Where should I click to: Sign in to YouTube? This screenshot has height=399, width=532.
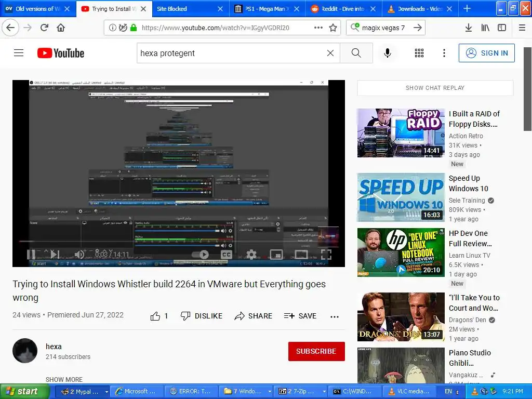pos(486,53)
